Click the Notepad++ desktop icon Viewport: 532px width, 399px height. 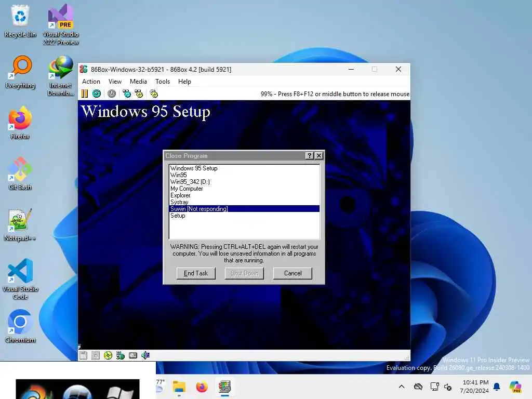pyautogui.click(x=20, y=224)
